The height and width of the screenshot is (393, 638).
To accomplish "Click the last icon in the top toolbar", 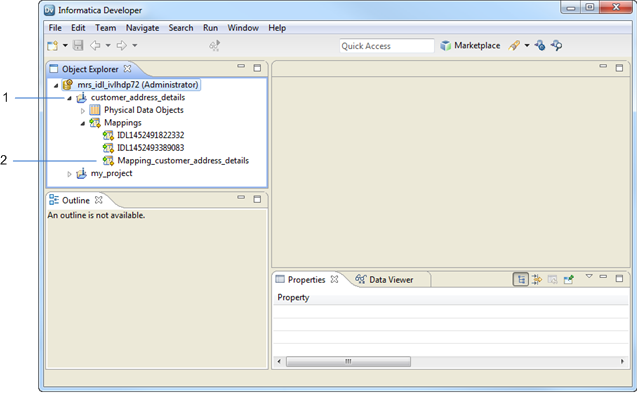I will coord(556,46).
